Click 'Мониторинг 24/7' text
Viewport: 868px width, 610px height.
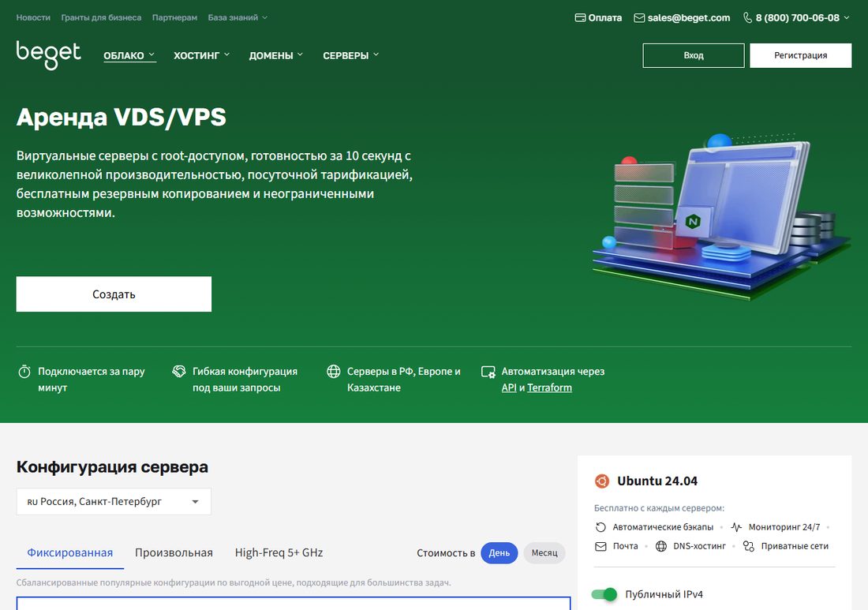(784, 527)
